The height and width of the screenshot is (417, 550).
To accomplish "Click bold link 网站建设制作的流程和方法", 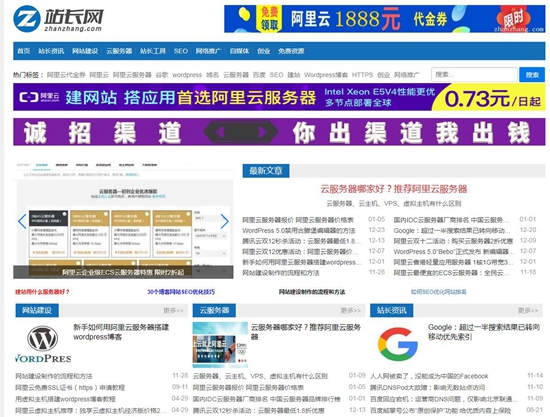I will pos(312,292).
